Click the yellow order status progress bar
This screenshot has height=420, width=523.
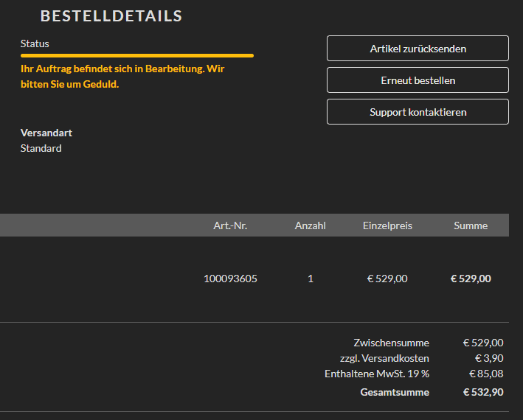click(x=137, y=55)
